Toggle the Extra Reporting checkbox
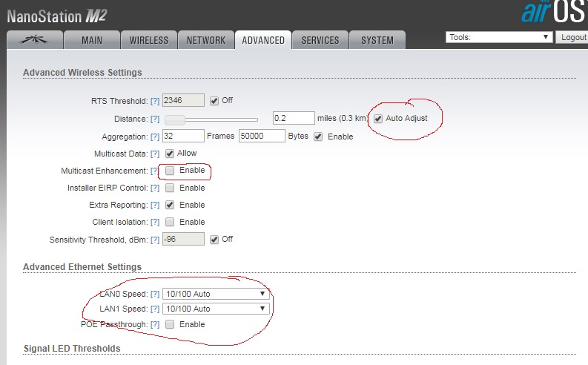The width and height of the screenshot is (588, 365). tap(170, 205)
